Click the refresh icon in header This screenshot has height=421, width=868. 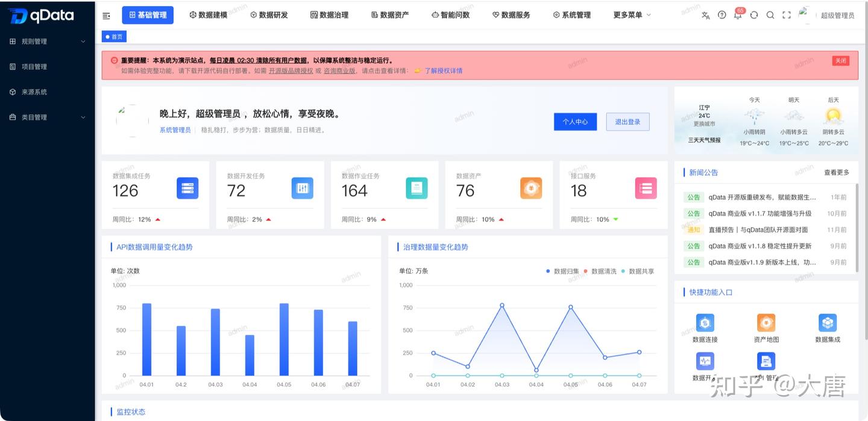click(x=754, y=15)
